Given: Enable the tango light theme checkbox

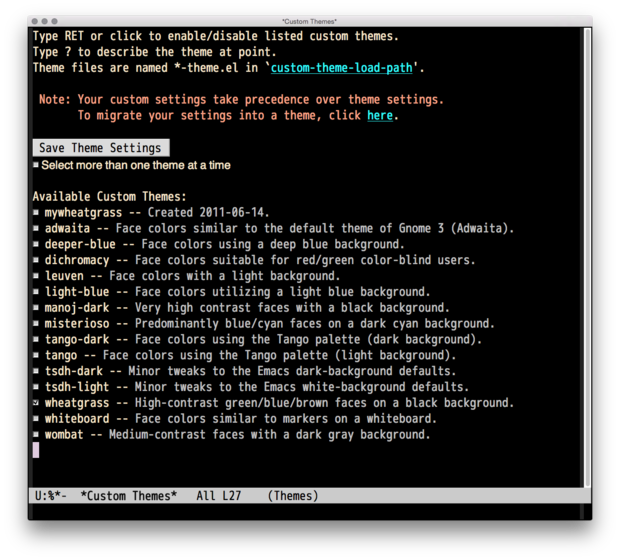Looking at the screenshot, I should tap(36, 355).
